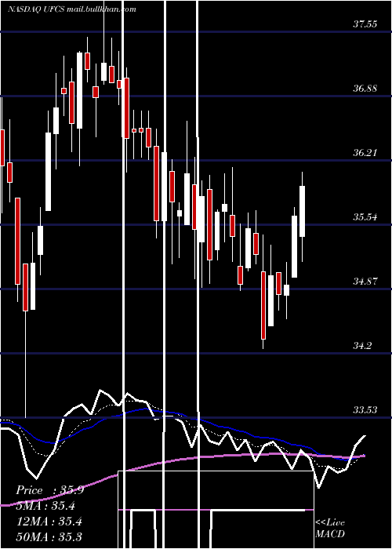The height and width of the screenshot is (549, 392).
Task: Click the <<Live MACD label
Action: [x=330, y=528]
